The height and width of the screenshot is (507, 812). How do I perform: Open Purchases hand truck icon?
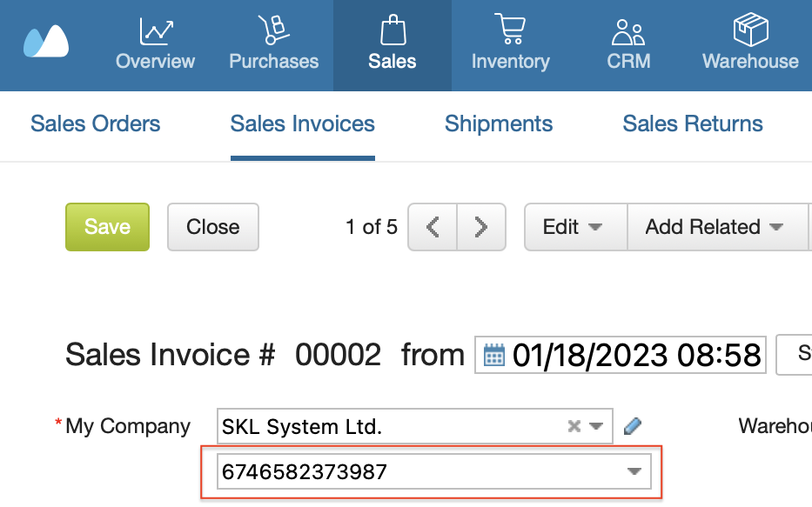pyautogui.click(x=274, y=30)
